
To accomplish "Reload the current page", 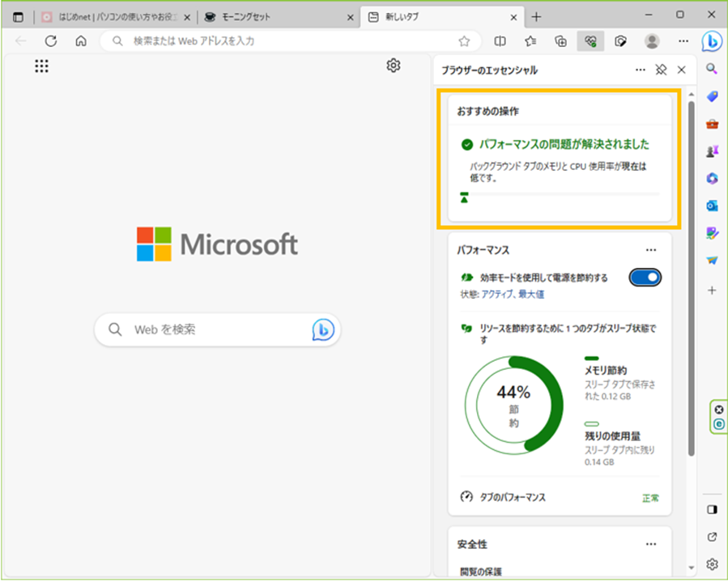I will click(x=51, y=41).
